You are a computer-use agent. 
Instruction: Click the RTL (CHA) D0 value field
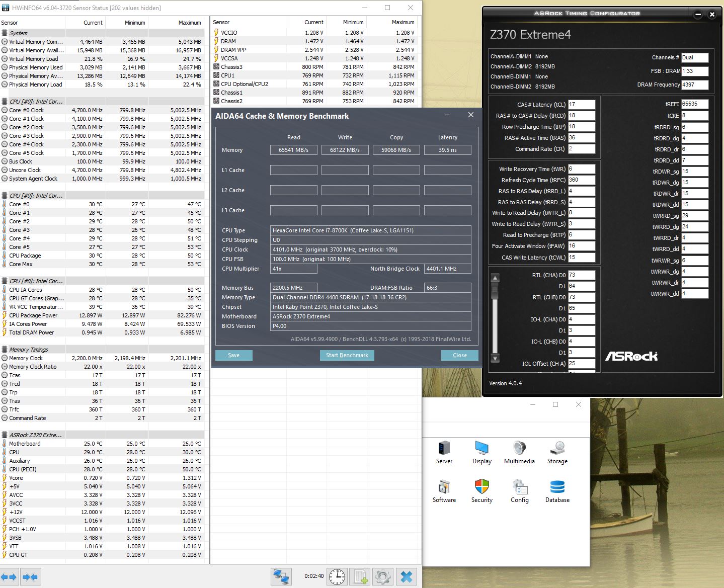(x=582, y=275)
